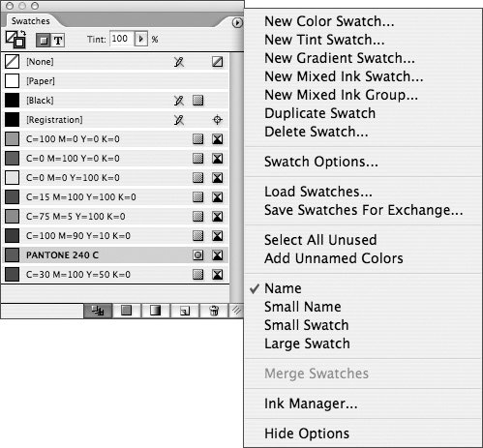This screenshot has height=448, width=483.
Task: Click Load Swatches option
Action: tap(318, 192)
